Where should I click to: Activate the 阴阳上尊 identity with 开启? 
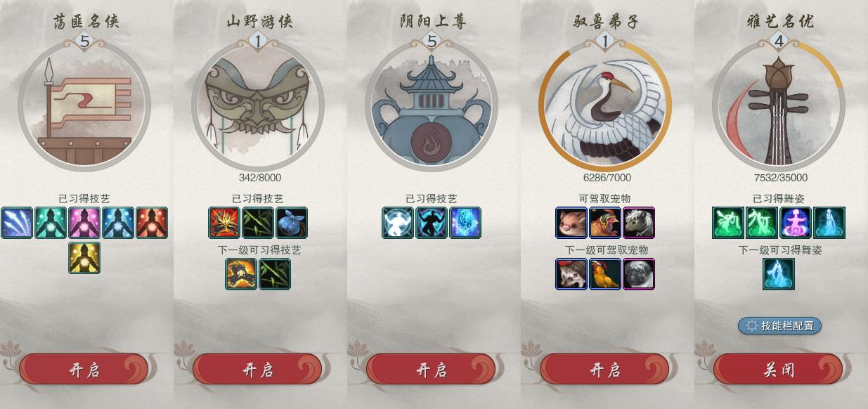coord(431,370)
